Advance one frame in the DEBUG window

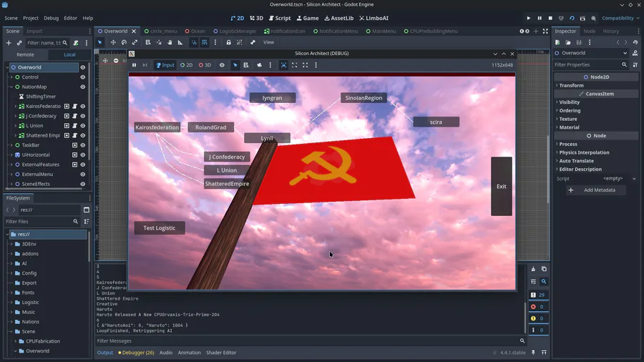145,65
